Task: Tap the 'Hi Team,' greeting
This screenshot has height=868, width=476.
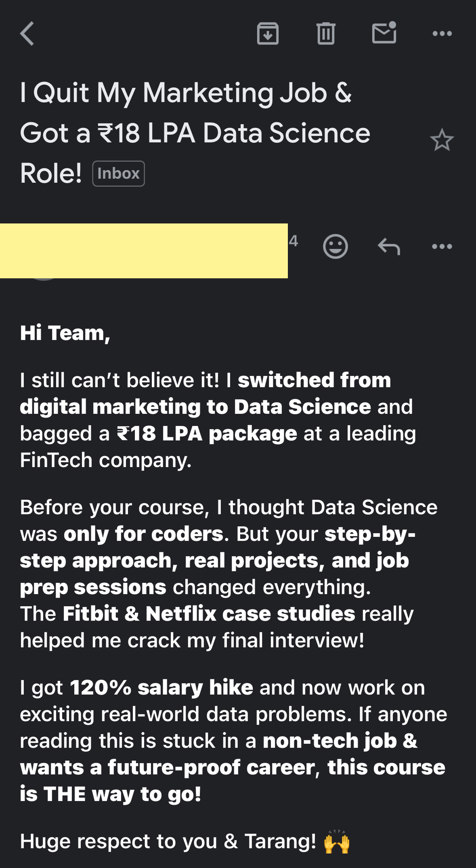Action: click(x=65, y=333)
